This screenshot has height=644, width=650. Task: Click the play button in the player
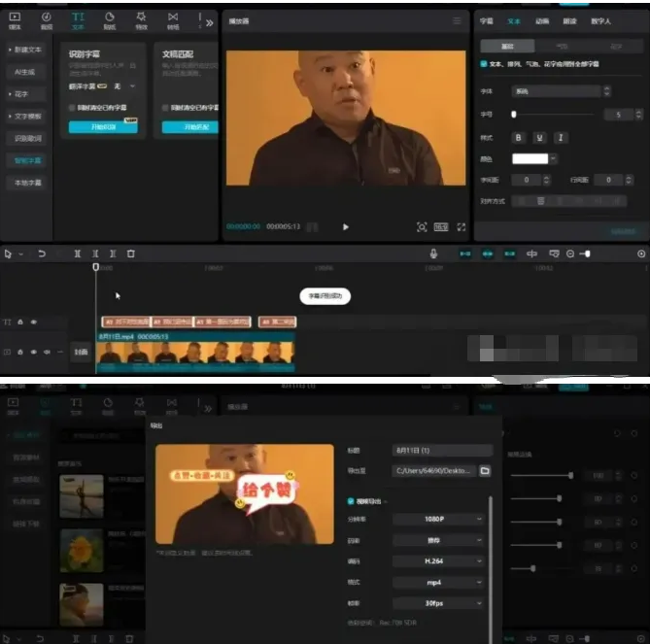346,227
